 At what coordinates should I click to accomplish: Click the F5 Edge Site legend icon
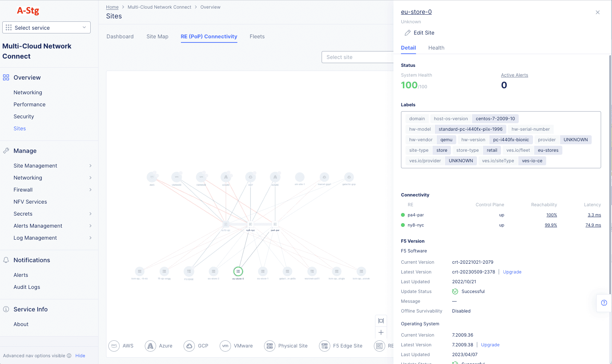tap(325, 346)
